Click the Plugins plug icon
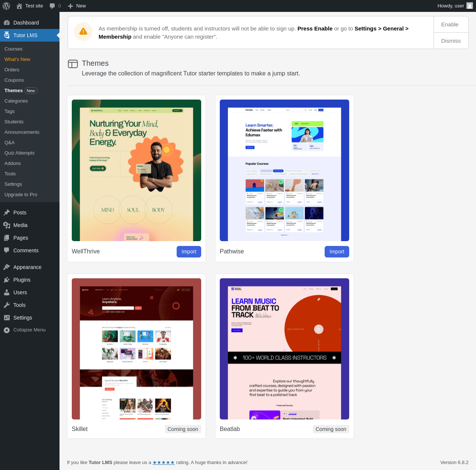Viewport: 476px width, 470px height. pos(7,280)
